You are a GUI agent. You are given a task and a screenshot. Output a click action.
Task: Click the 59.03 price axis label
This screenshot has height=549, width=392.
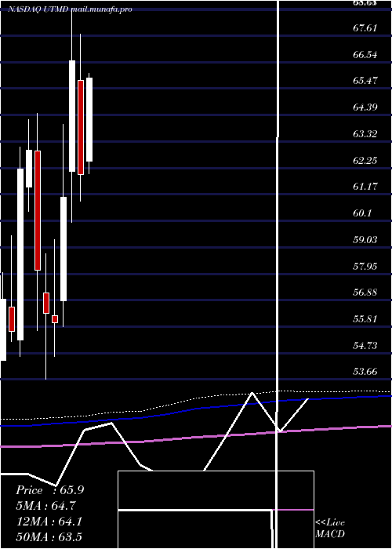365,239
